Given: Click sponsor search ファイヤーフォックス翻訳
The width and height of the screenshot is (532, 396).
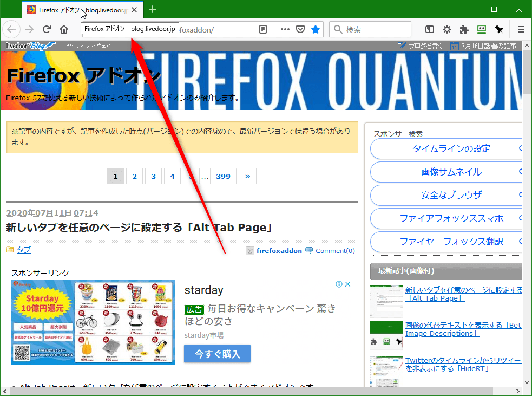Looking at the screenshot, I should coord(451,242).
